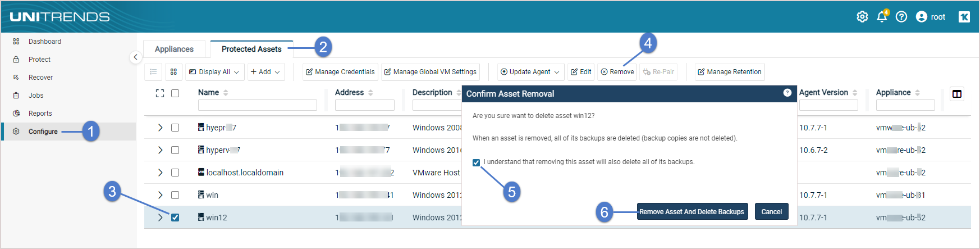Viewport: 980px width, 249px height.
Task: Expand the win row
Action: 160,195
